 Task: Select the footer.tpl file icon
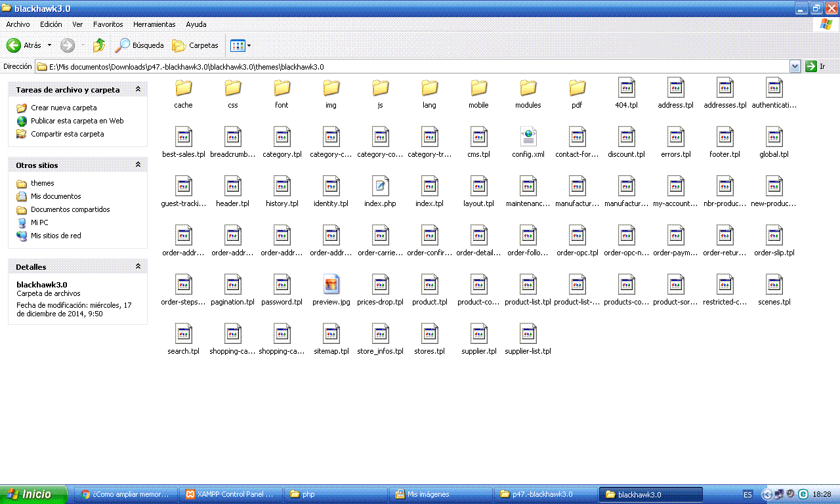725,136
